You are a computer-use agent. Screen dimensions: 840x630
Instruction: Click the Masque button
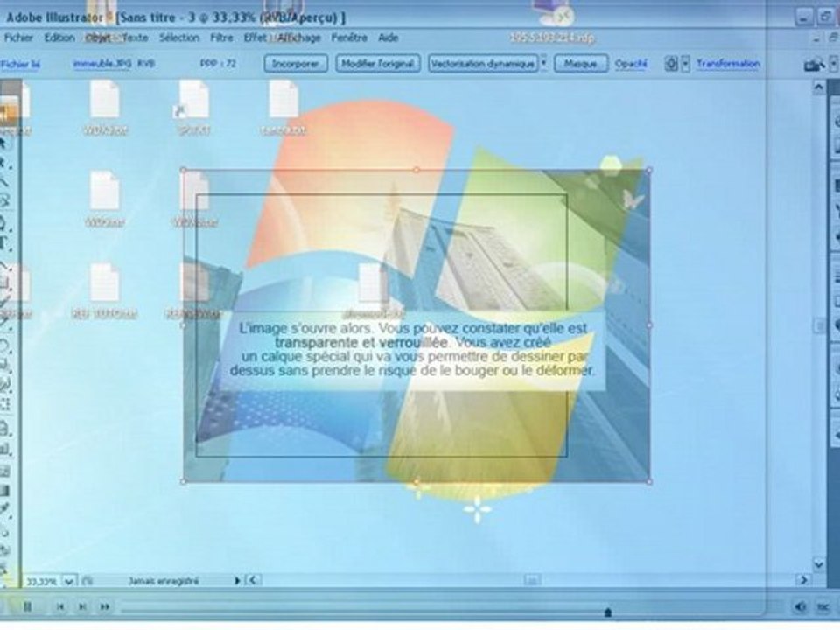[581, 64]
